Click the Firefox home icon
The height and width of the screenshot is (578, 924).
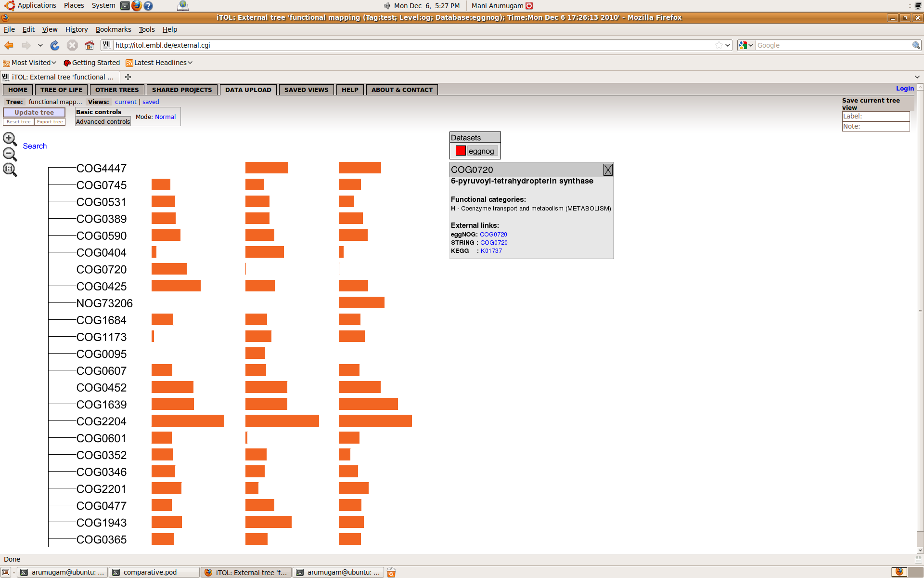90,45
